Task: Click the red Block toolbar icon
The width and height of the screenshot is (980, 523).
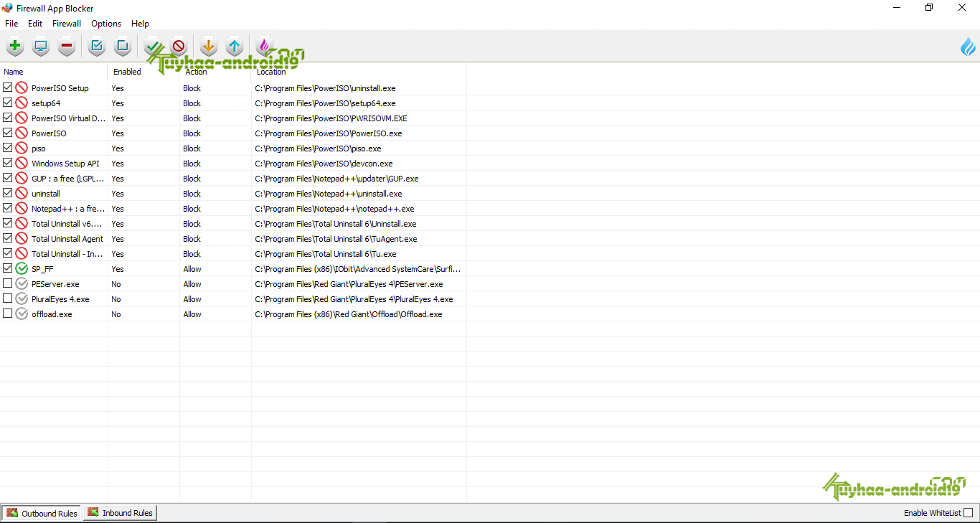Action: point(178,47)
